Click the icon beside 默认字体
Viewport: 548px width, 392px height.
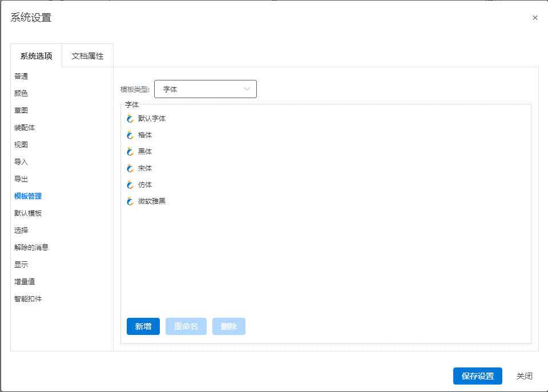130,119
